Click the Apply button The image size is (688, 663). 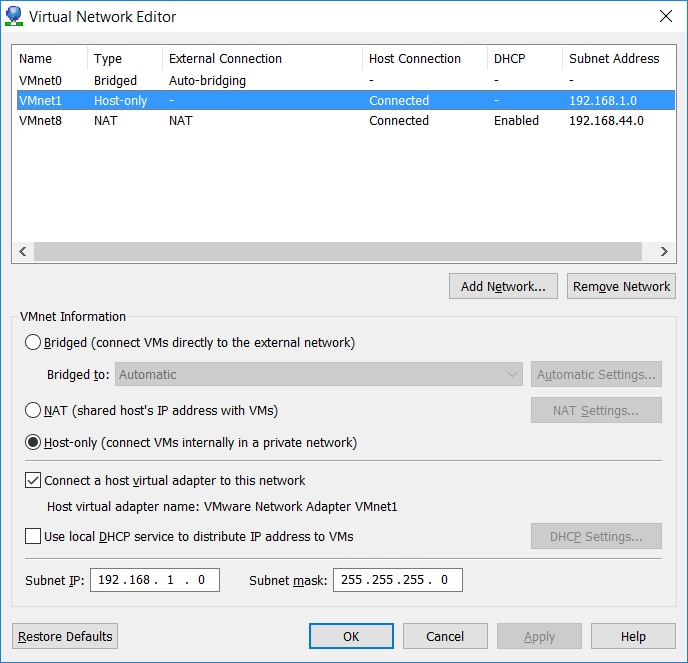[x=539, y=636]
